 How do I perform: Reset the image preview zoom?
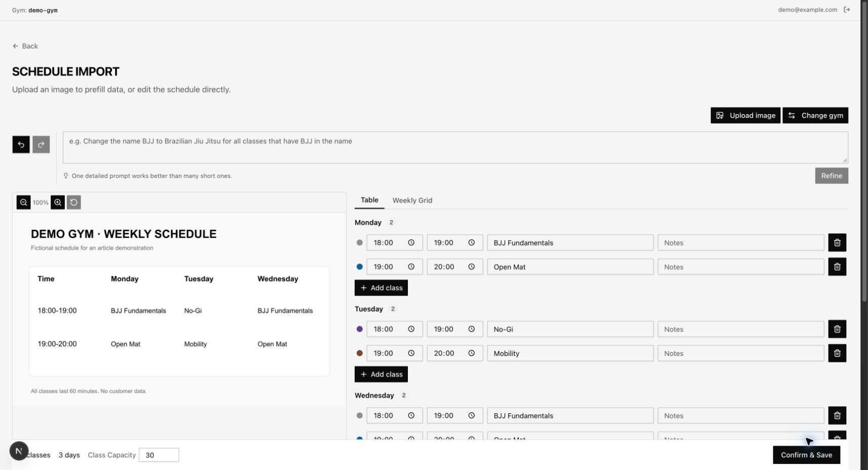[x=74, y=202]
